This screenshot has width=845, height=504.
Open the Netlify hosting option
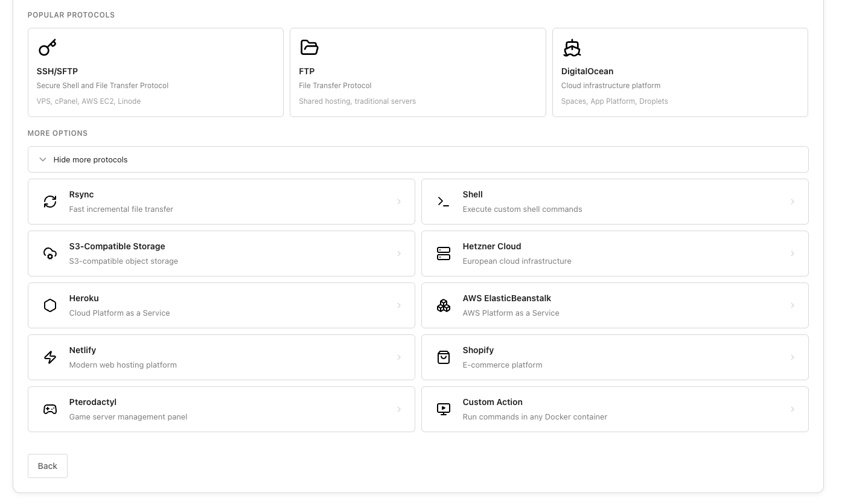221,357
